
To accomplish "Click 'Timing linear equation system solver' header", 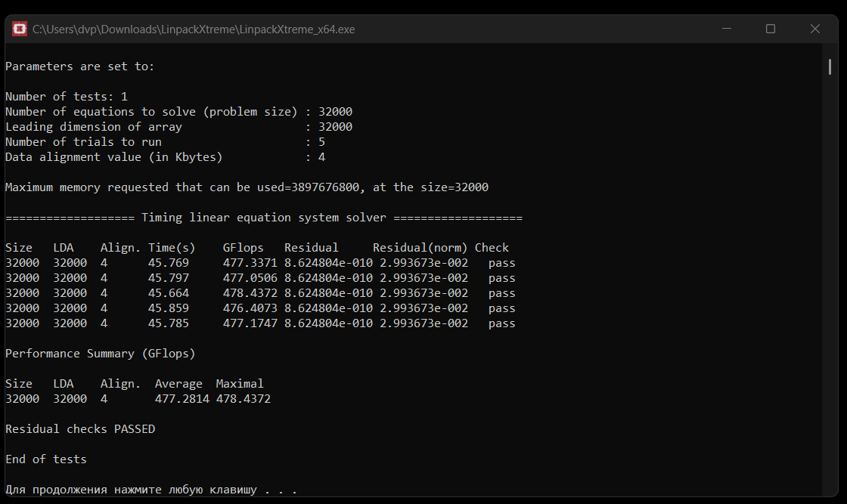I will pyautogui.click(x=264, y=218).
